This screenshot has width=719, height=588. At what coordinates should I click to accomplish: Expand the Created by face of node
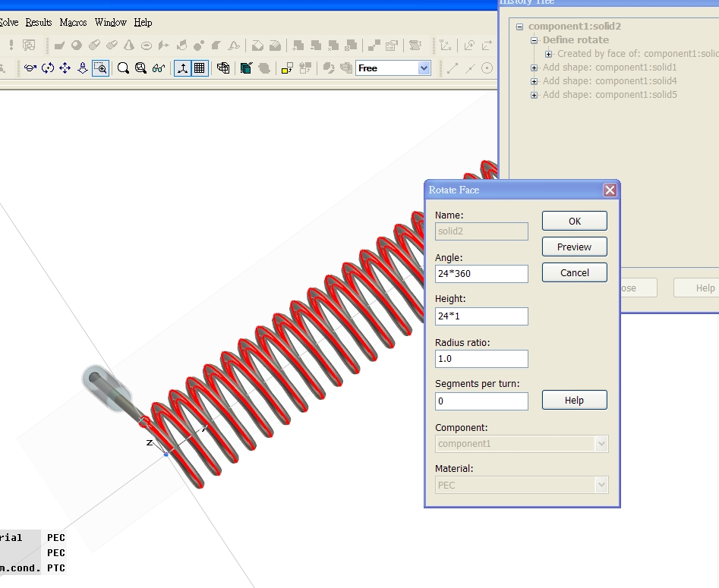548,54
